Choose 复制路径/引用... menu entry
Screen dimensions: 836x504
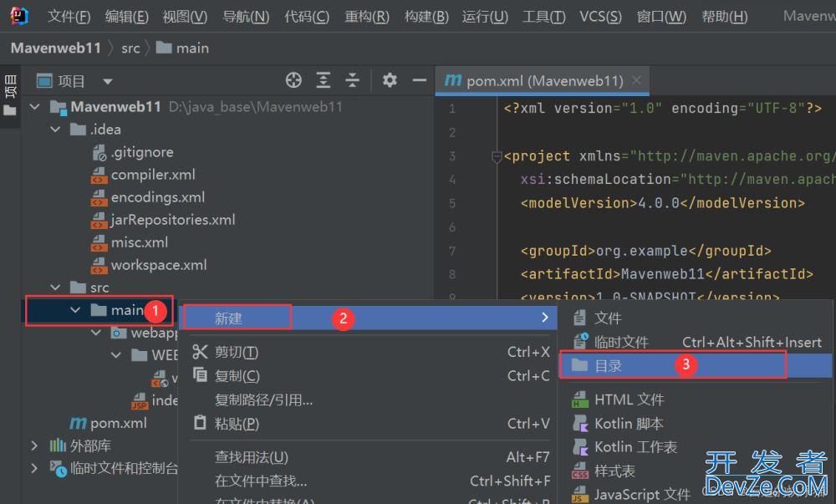[368, 400]
